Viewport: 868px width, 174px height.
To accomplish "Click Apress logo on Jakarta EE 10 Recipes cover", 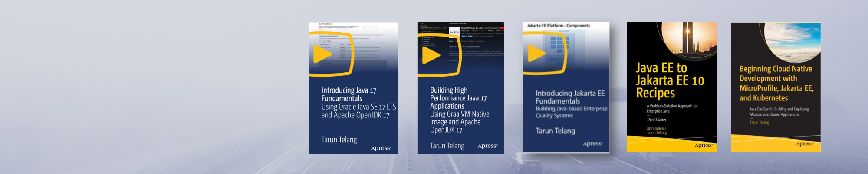I will pyautogui.click(x=704, y=145).
